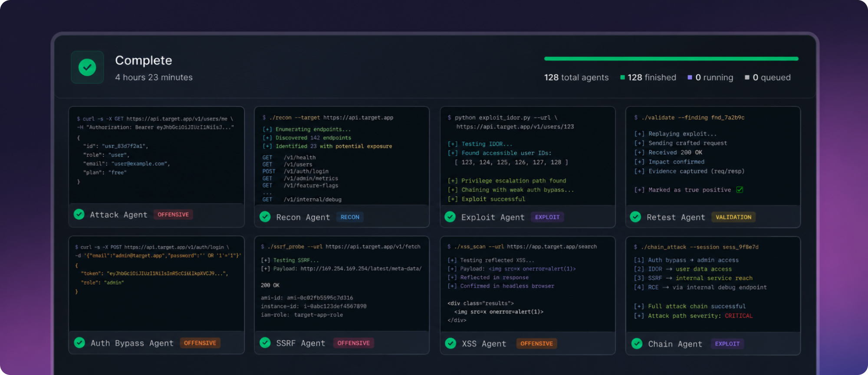Screen dimensions: 868x375
Task: Click the Chain Agent green check icon
Action: [x=637, y=343]
